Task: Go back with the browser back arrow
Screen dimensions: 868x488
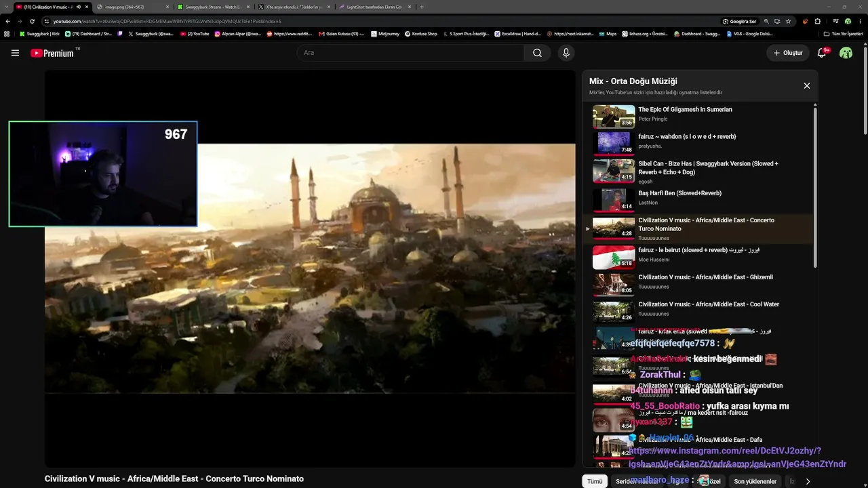Action: pyautogui.click(x=8, y=21)
